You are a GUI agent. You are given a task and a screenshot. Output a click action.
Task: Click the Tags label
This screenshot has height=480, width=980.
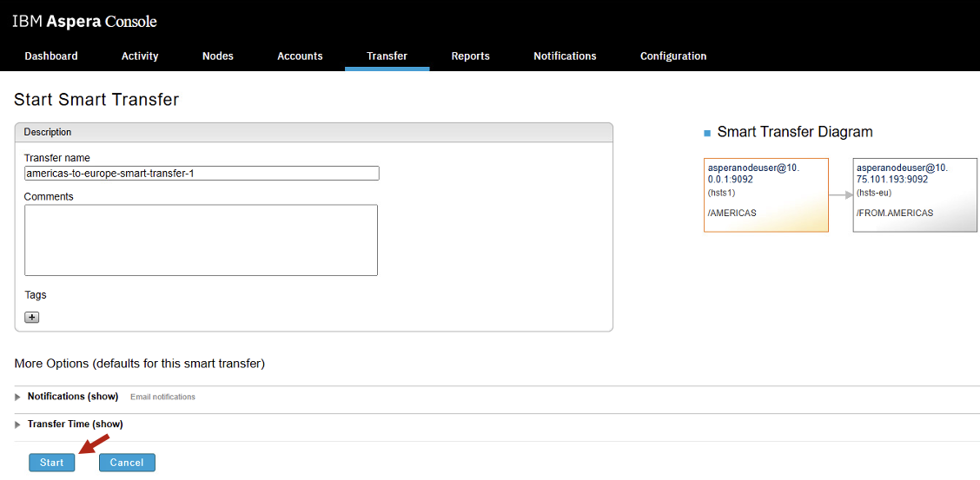coord(36,294)
